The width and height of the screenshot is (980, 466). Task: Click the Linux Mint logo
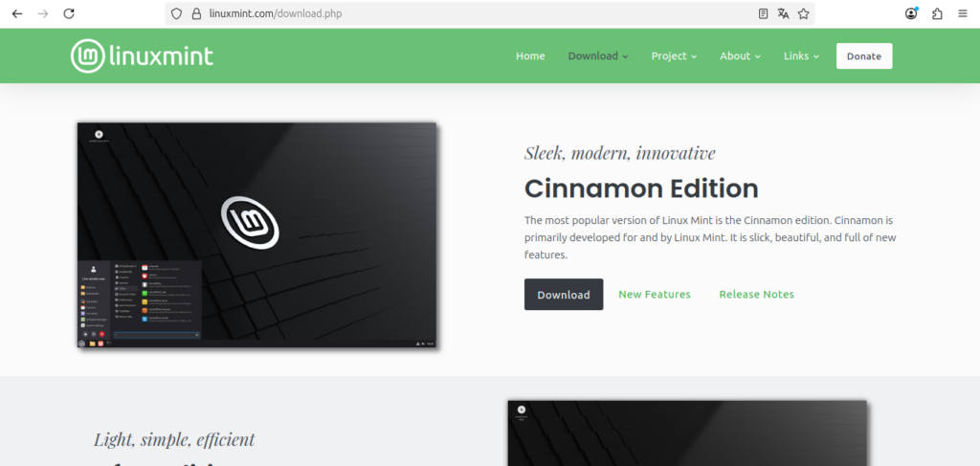pyautogui.click(x=142, y=55)
